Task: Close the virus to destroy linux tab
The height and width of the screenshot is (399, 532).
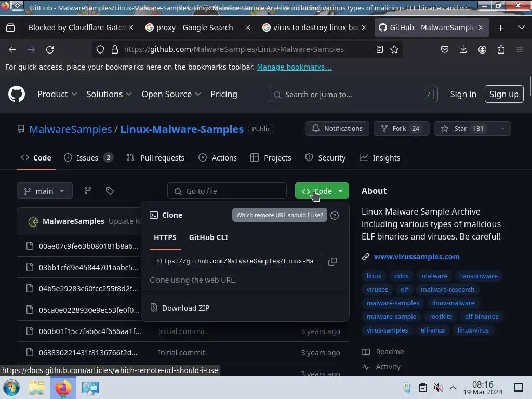Action: (364, 28)
